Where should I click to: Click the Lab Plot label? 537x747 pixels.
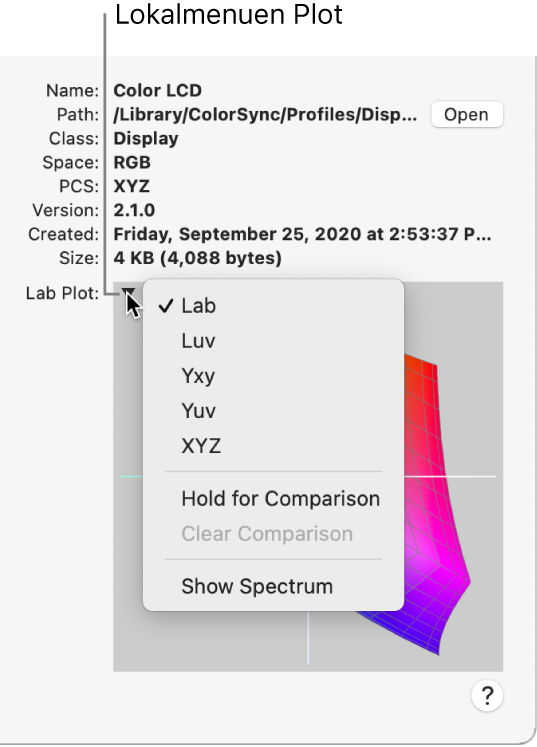coord(62,293)
